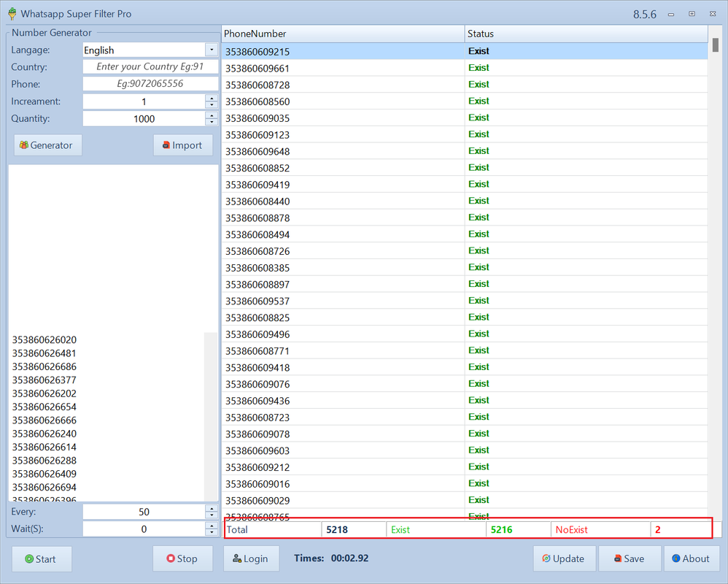Image resolution: width=728 pixels, height=584 pixels.
Task: Select row 353860609537
Action: [x=465, y=301]
